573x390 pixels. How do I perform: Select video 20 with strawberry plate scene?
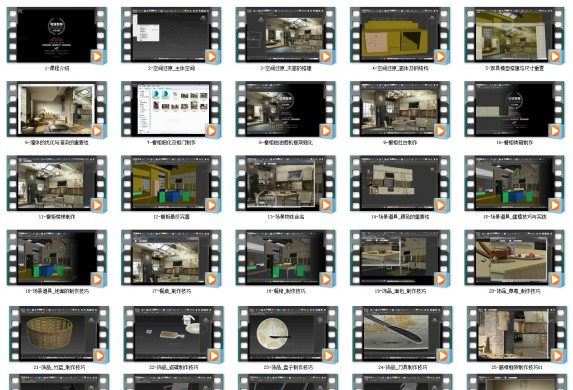[514, 258]
